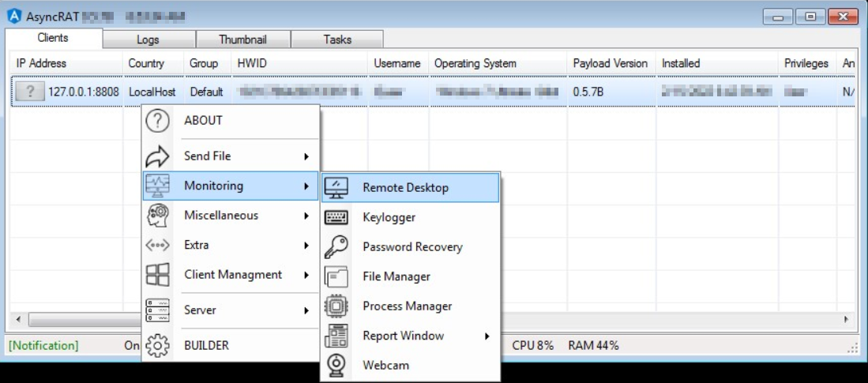Click the Notification label in status bar
This screenshot has height=383, width=868.
pyautogui.click(x=43, y=345)
